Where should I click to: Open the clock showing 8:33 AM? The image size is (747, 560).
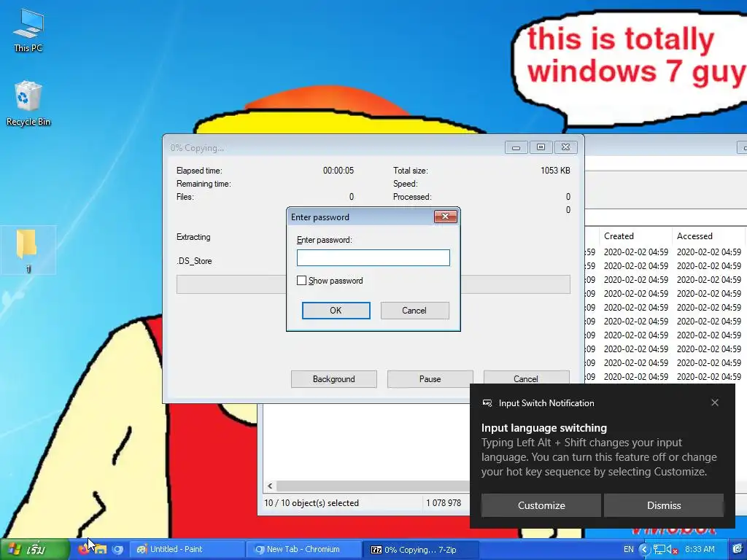click(x=700, y=550)
